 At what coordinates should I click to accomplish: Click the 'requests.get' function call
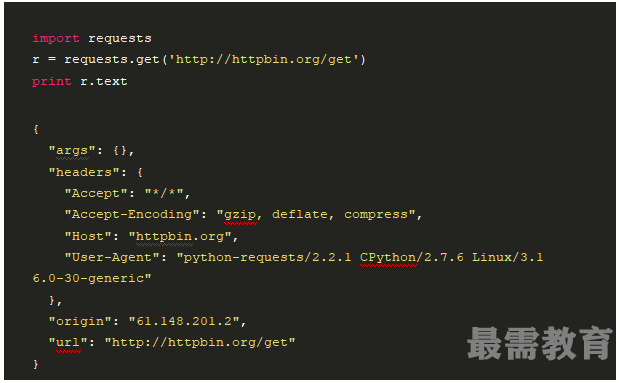[112, 60]
